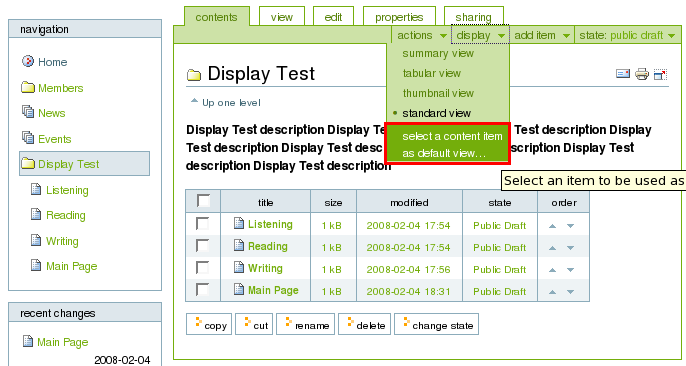
Task: Click the Display Test page heading
Action: [x=261, y=73]
